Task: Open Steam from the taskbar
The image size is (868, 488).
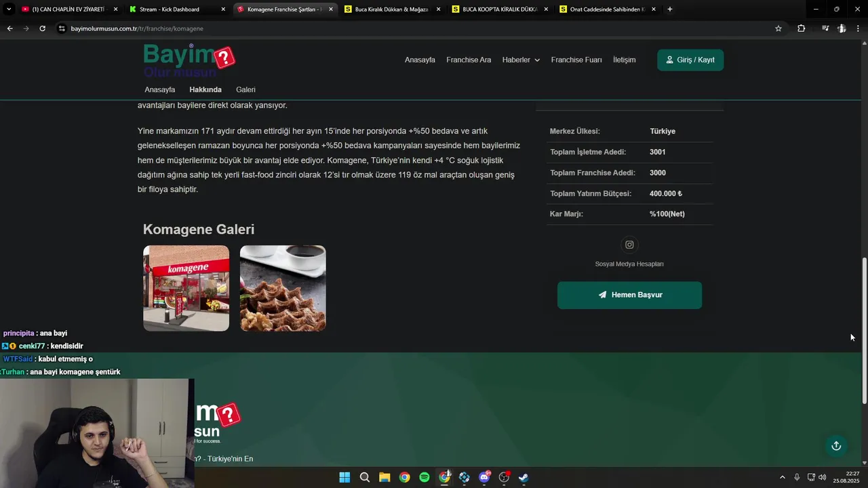Action: [524, 477]
